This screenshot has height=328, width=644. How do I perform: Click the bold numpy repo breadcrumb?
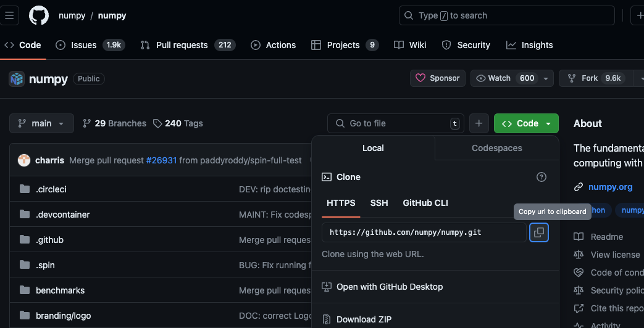click(112, 15)
